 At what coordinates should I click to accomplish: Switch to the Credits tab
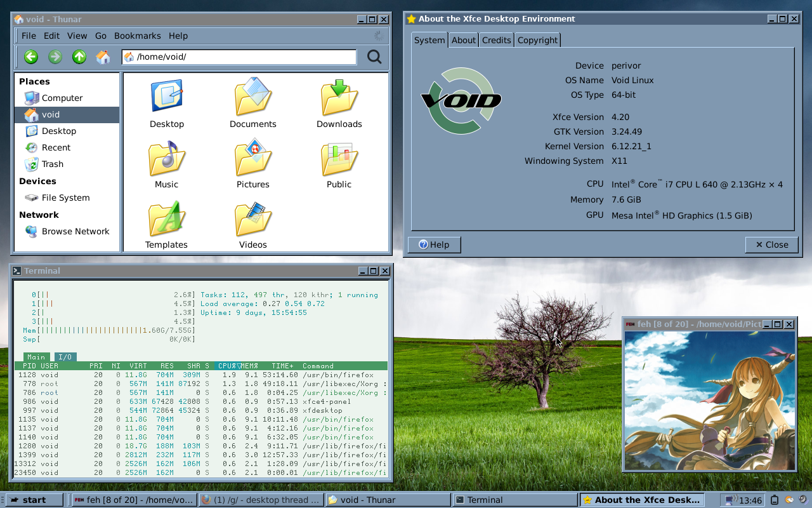coord(496,40)
